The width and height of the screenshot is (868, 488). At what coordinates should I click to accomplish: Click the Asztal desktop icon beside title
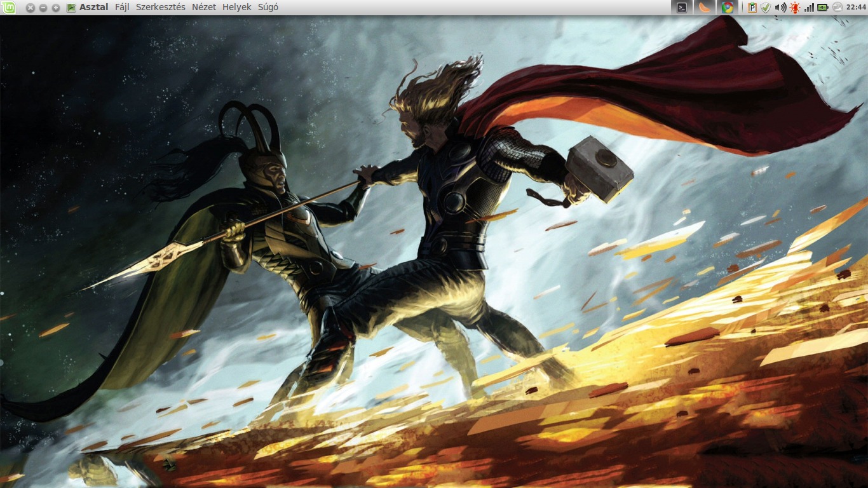pyautogui.click(x=71, y=8)
